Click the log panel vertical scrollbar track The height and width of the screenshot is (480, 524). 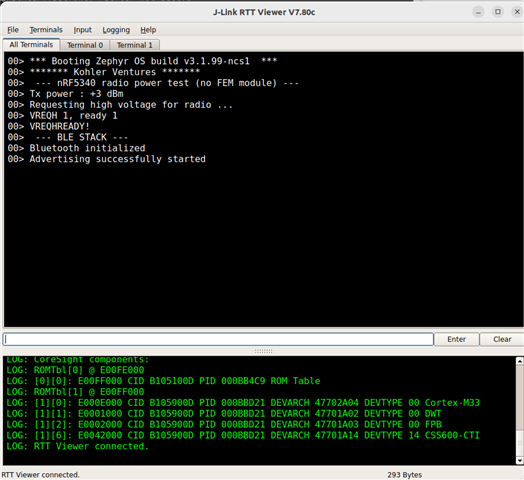coord(520,410)
